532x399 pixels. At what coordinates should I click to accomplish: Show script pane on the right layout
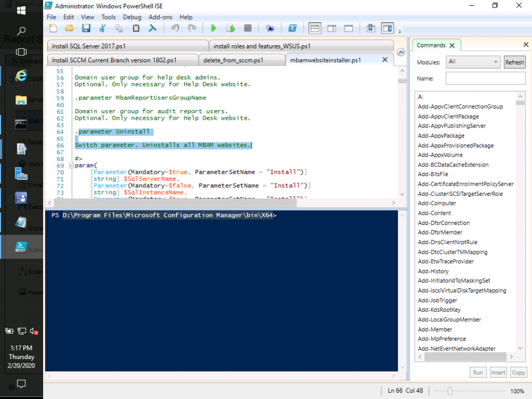(x=332, y=28)
